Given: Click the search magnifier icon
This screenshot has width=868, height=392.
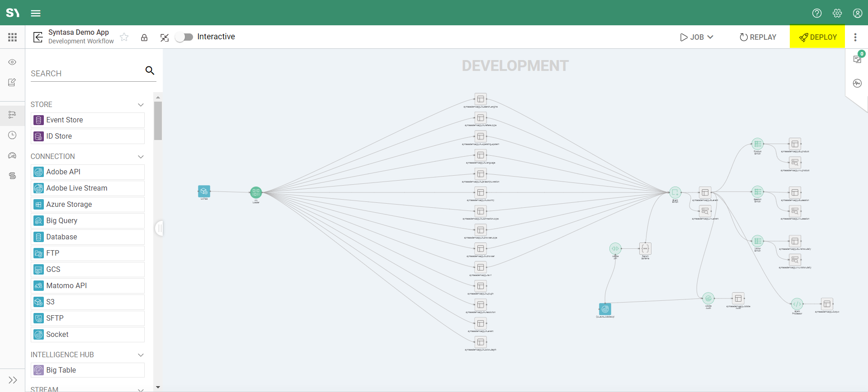Looking at the screenshot, I should click(150, 70).
